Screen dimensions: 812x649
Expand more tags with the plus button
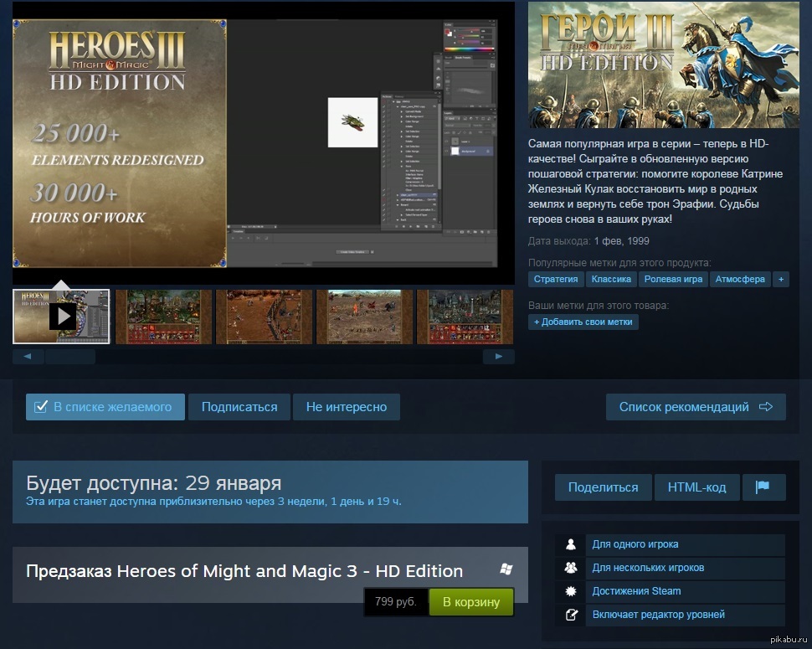(x=781, y=279)
